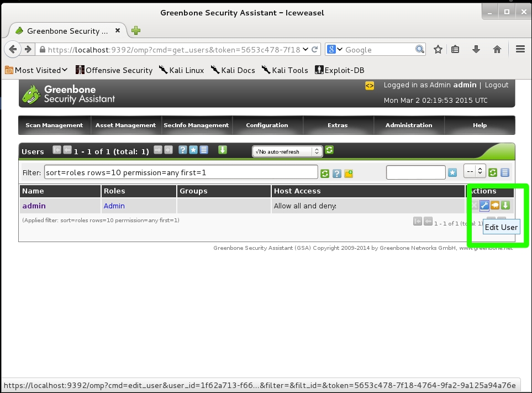Image resolution: width=532 pixels, height=393 pixels.
Task: Open browser downloads arrow icon
Action: (x=476, y=50)
